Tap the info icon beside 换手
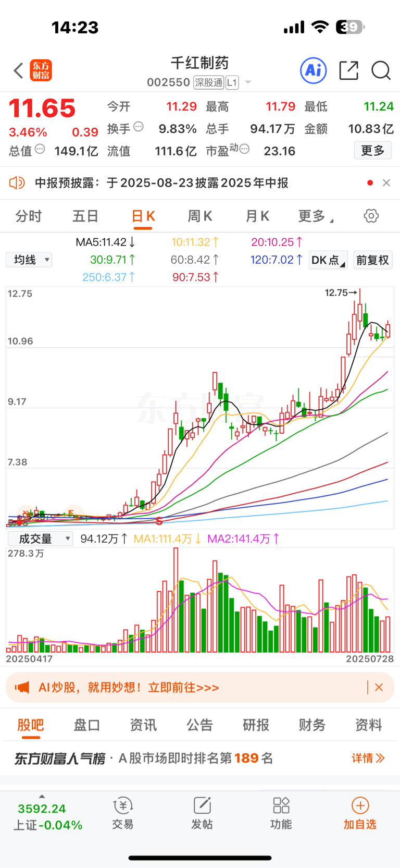The image size is (400, 868). coord(138,127)
